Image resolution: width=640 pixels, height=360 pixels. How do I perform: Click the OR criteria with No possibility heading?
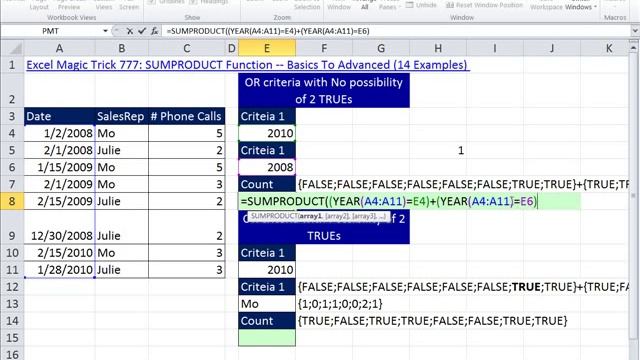(x=324, y=91)
